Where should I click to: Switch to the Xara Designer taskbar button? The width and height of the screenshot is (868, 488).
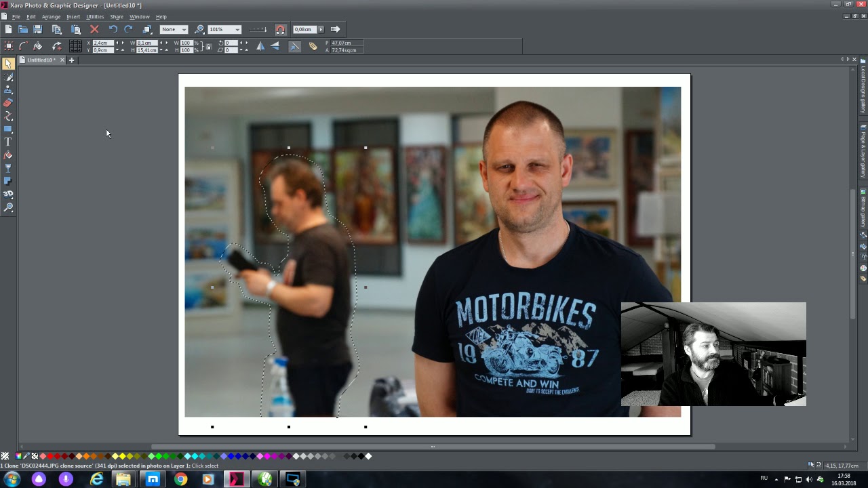(236, 479)
